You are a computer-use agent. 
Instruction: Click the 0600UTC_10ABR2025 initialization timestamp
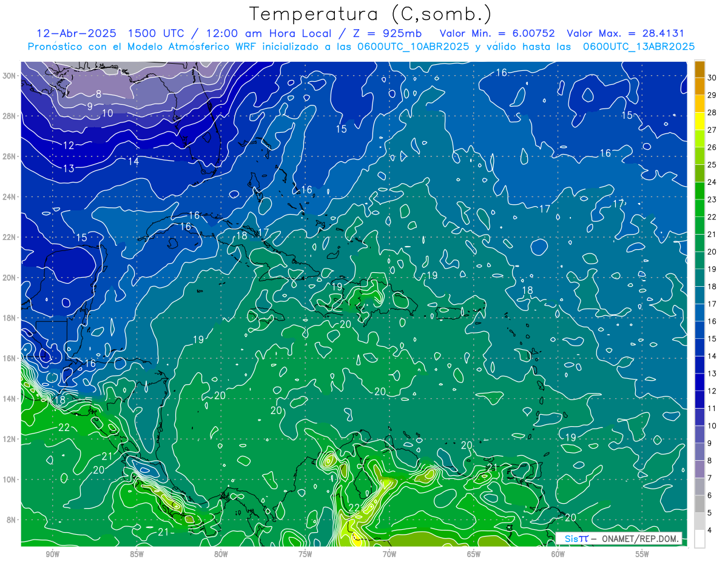click(x=414, y=47)
